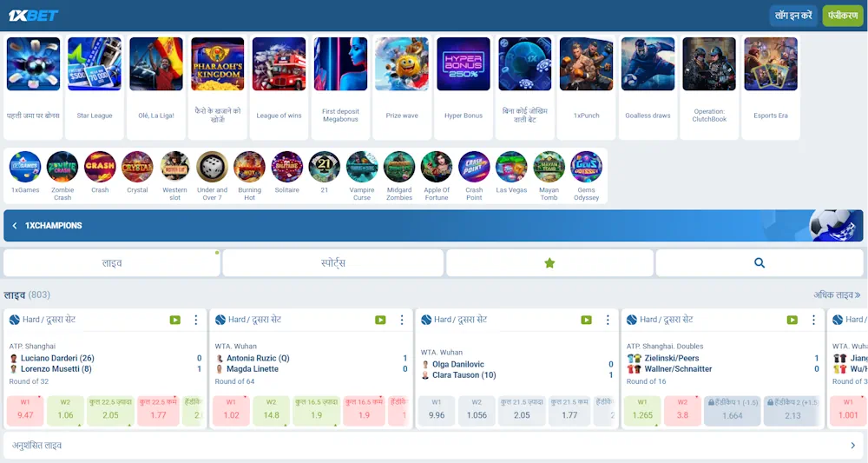Open three-dot menu for Danilovic vs Tauson match
868x463 pixels.
pos(607,321)
